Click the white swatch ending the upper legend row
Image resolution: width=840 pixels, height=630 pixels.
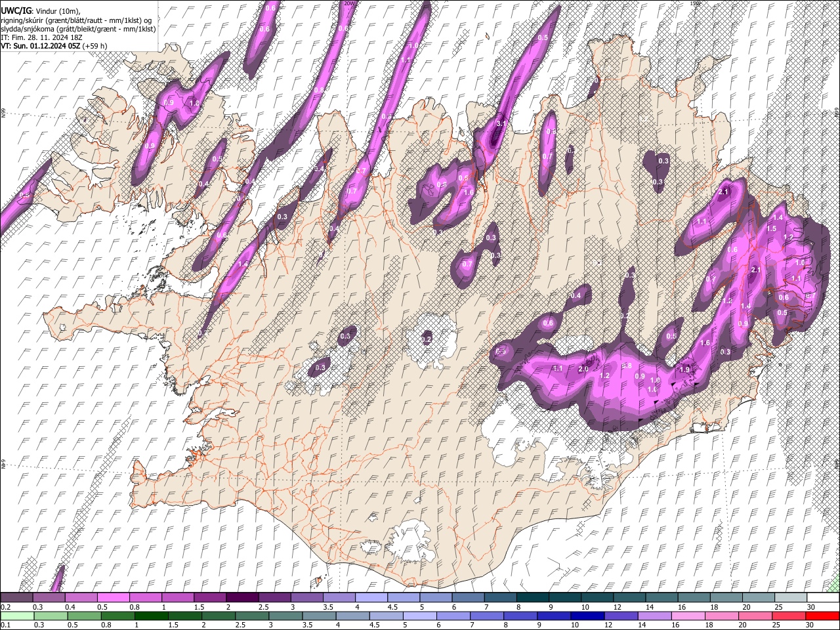coord(822,597)
